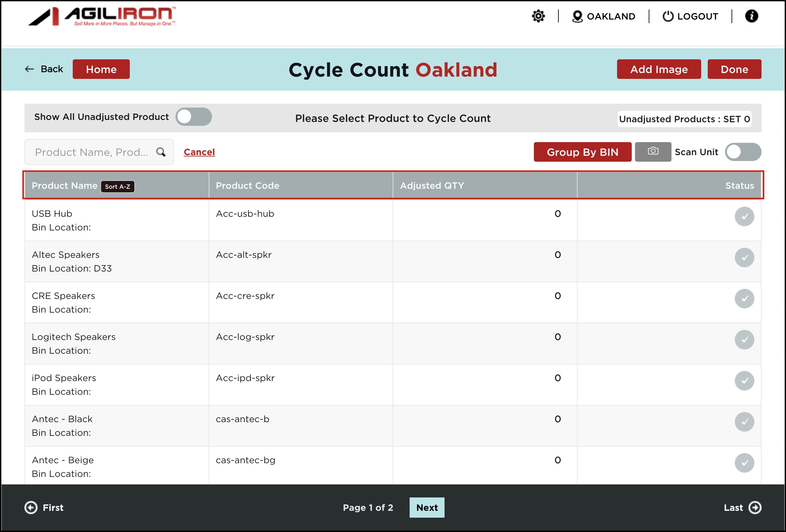Click Antec - Beige status checkmark

744,463
